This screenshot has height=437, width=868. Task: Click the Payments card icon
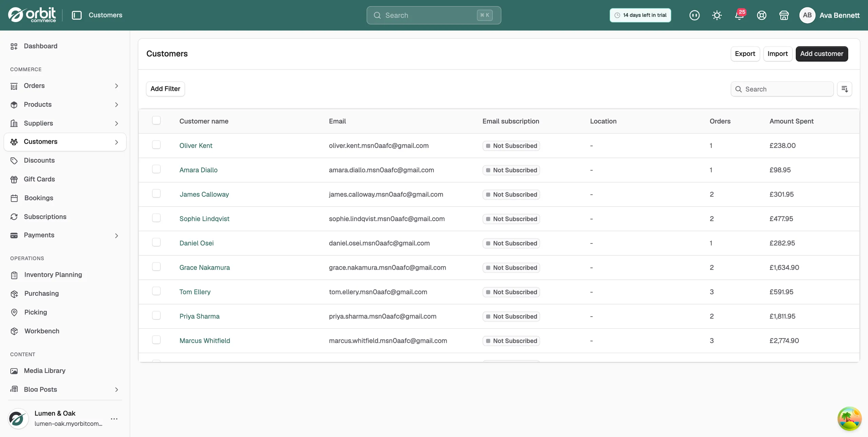click(x=14, y=235)
